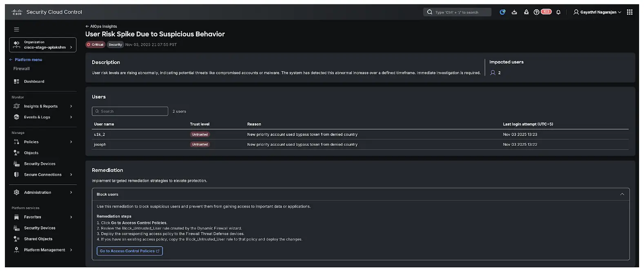Click the user avatar icon by Gayathri Nagarajan
The image size is (644, 271).
(x=576, y=12)
